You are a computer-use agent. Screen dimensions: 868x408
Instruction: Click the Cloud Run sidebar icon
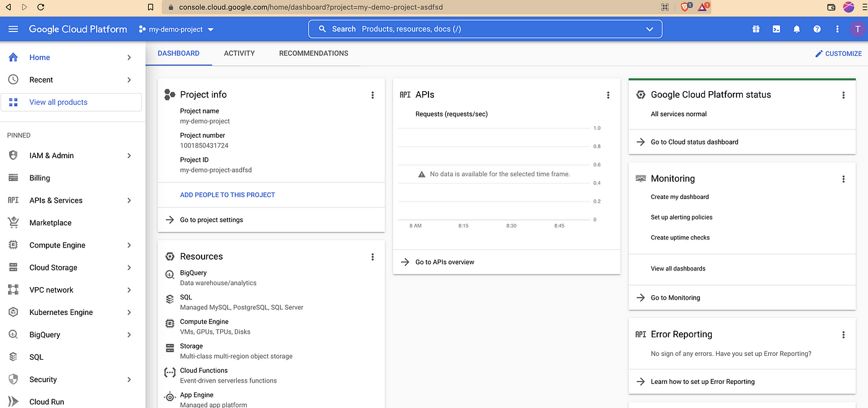13,401
